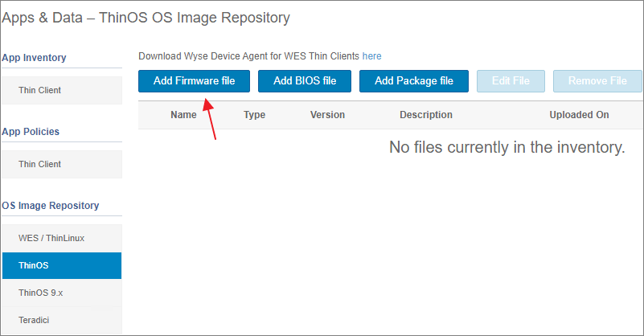Sort table by Type column
The width and height of the screenshot is (644, 336).
254,115
